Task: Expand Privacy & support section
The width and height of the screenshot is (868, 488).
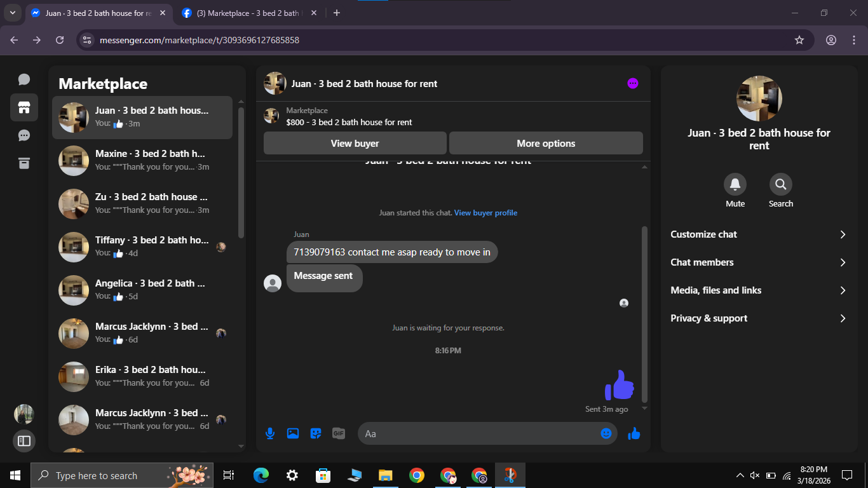Action: point(759,318)
